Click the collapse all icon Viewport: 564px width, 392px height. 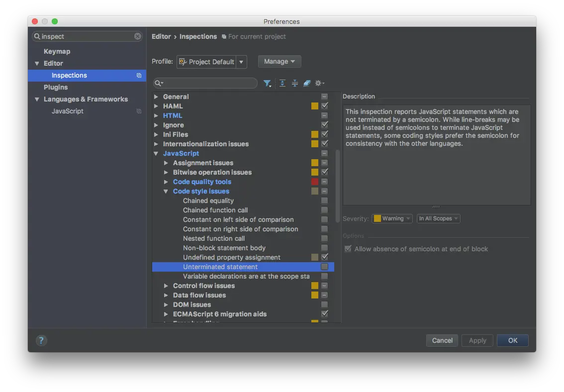click(x=295, y=84)
